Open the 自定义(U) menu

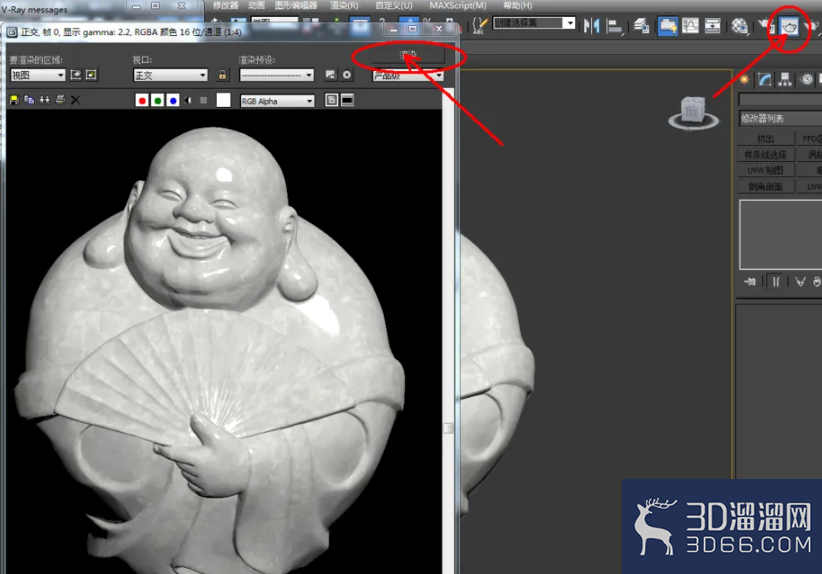tap(394, 5)
